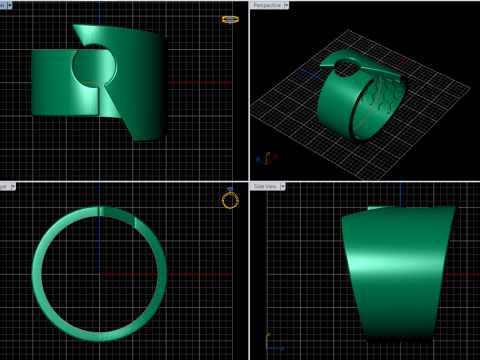Open the bottom-left viewport's dropdown arrow
Viewport: 480px width, 360px height.
coord(13,187)
